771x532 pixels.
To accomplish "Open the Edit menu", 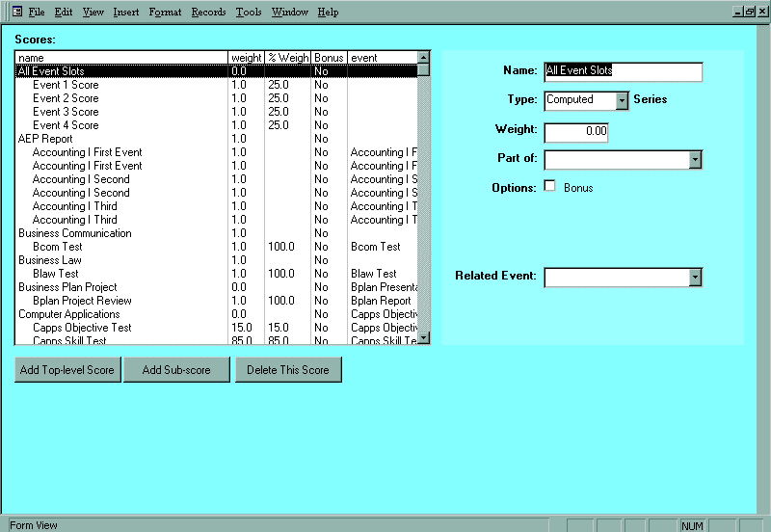I will (x=64, y=12).
